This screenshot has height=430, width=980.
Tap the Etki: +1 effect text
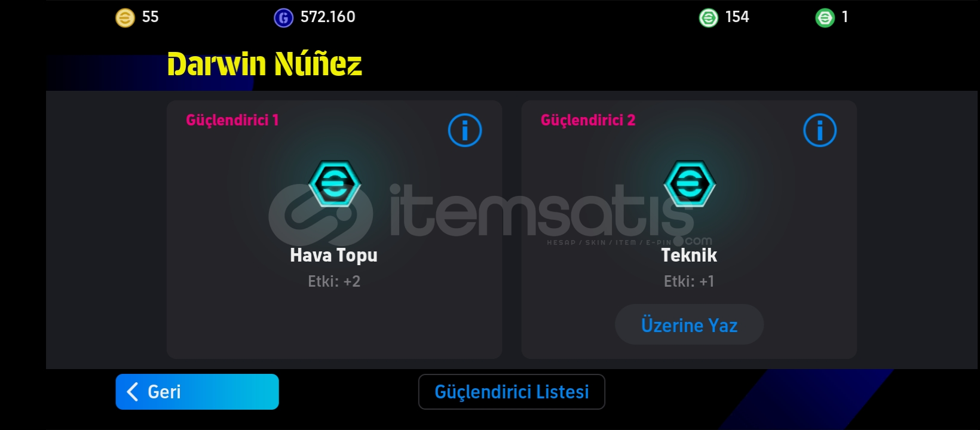[689, 281]
